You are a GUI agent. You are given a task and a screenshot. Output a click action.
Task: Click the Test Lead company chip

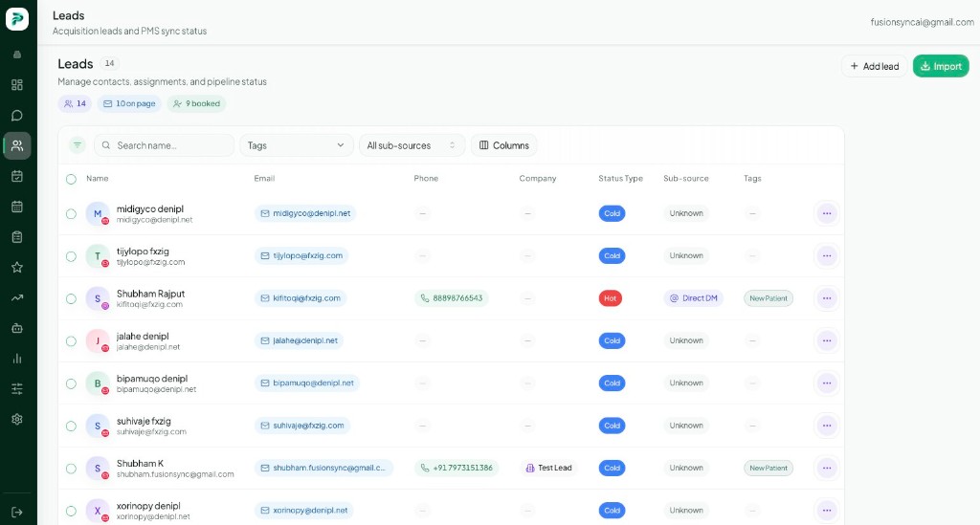[x=548, y=469]
